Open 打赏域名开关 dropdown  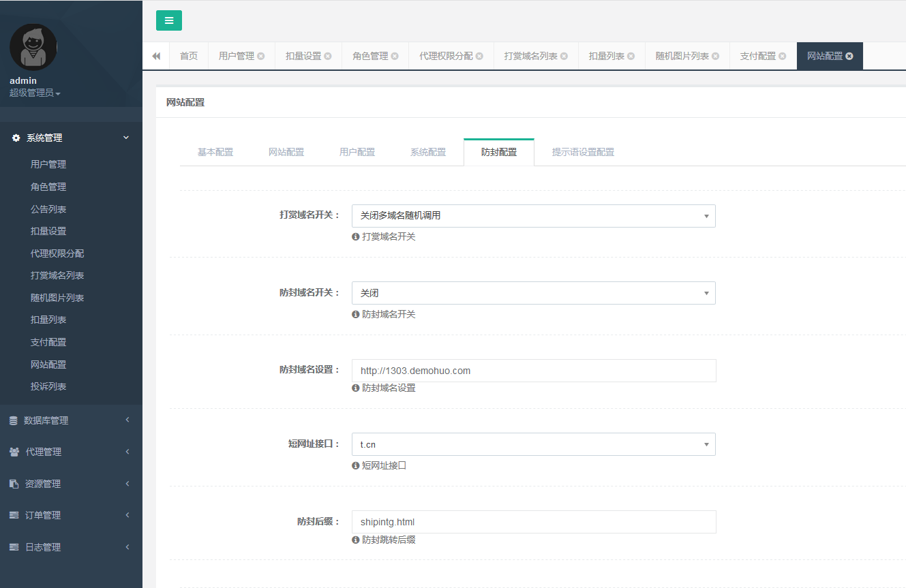click(534, 215)
